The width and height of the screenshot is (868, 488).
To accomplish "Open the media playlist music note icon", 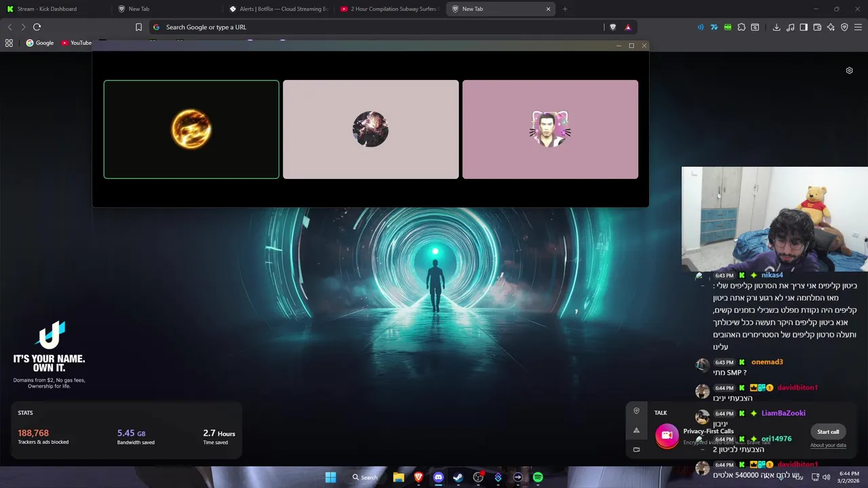I will [x=790, y=27].
